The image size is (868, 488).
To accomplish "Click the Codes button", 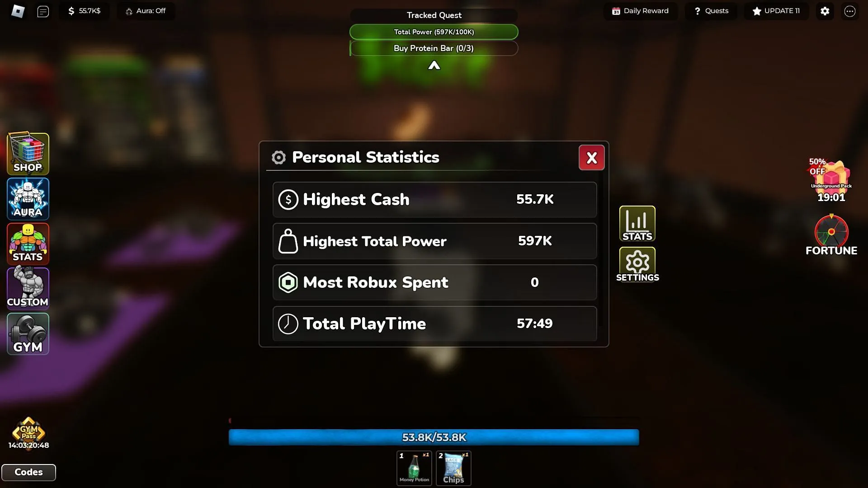I will pos(28,472).
